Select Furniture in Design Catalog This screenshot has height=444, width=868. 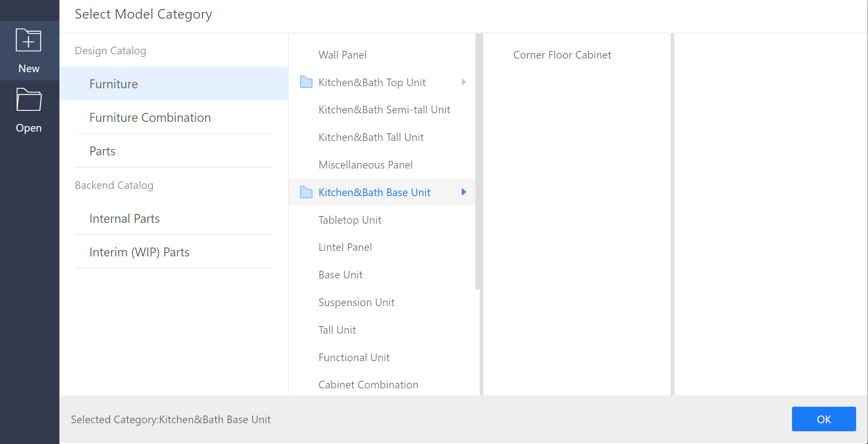[x=114, y=84]
